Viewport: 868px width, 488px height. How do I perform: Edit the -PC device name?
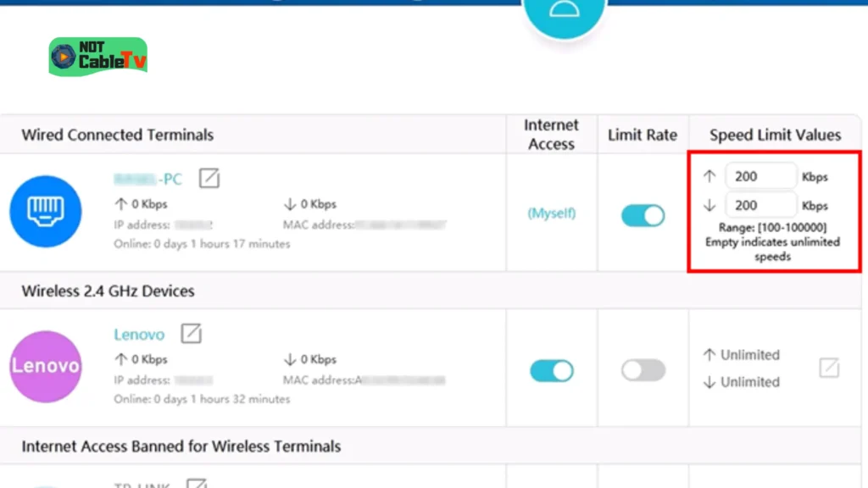pos(209,178)
